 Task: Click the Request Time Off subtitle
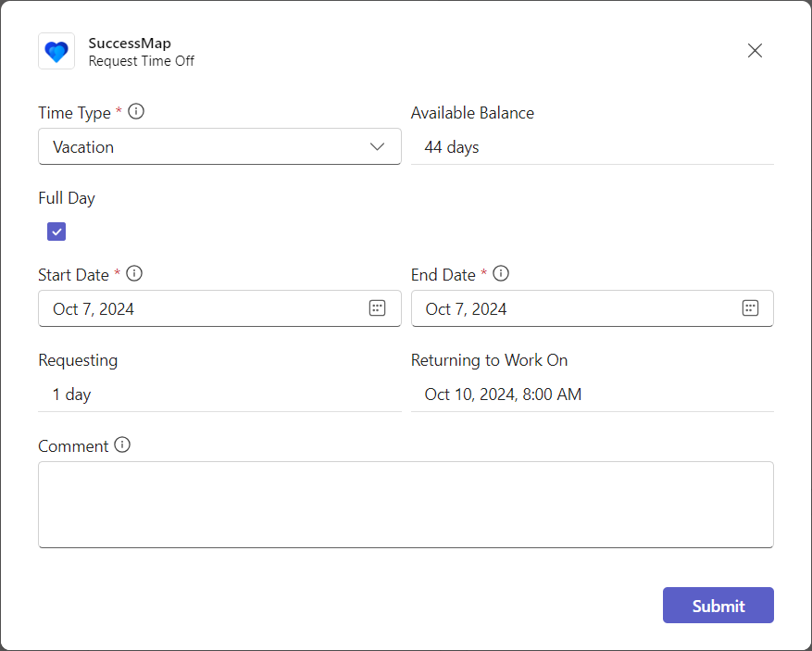coord(142,61)
